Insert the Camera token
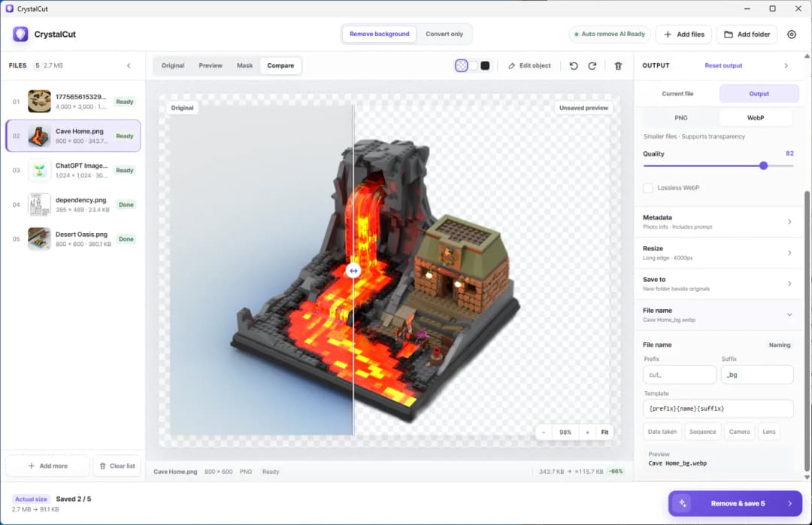 739,432
